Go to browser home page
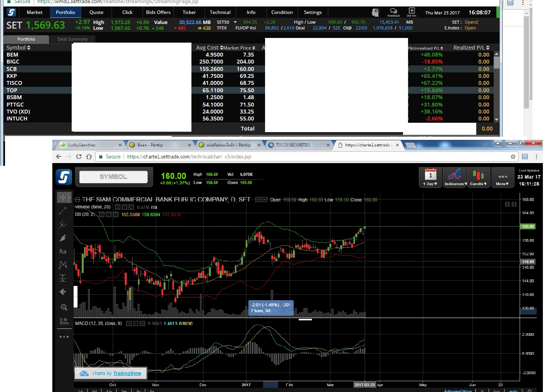The width and height of the screenshot is (558, 392). pos(89,156)
